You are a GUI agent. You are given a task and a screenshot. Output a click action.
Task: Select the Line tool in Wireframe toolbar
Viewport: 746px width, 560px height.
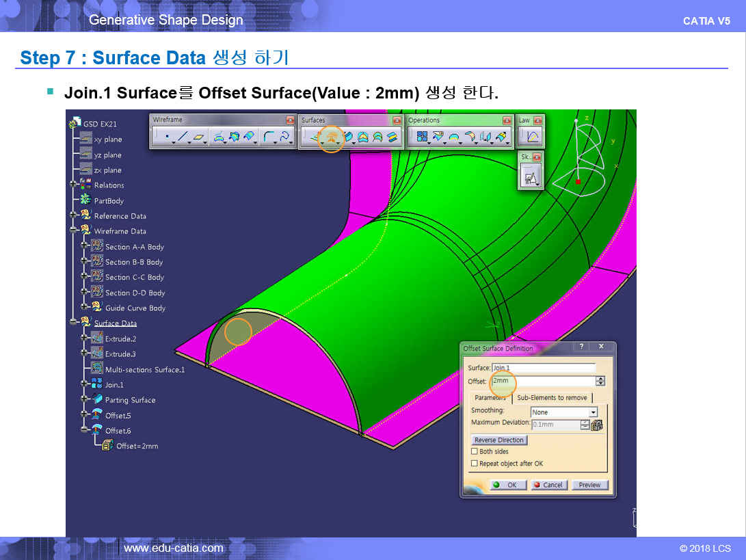(x=182, y=137)
